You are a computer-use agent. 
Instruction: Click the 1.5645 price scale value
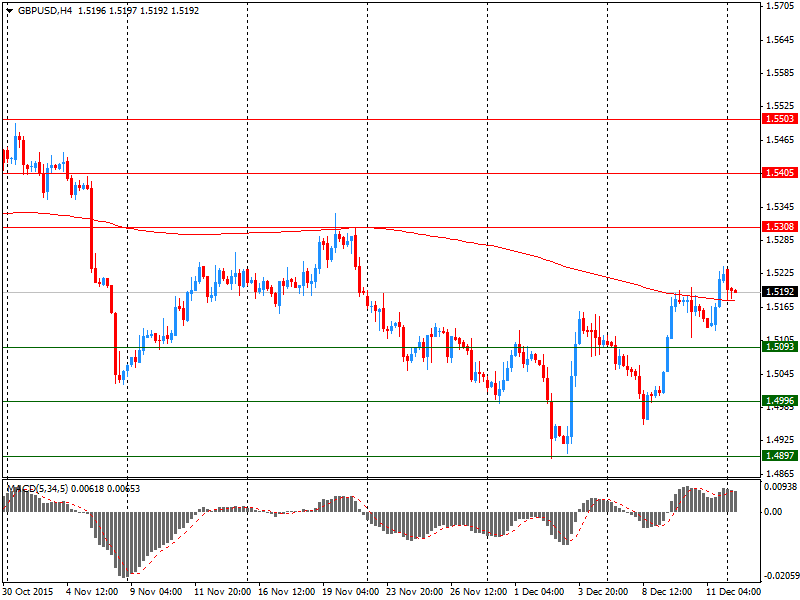click(780, 40)
